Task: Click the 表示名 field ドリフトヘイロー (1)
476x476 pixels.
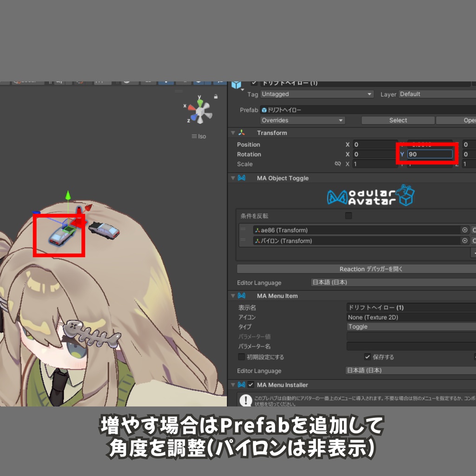Action: pyautogui.click(x=411, y=308)
